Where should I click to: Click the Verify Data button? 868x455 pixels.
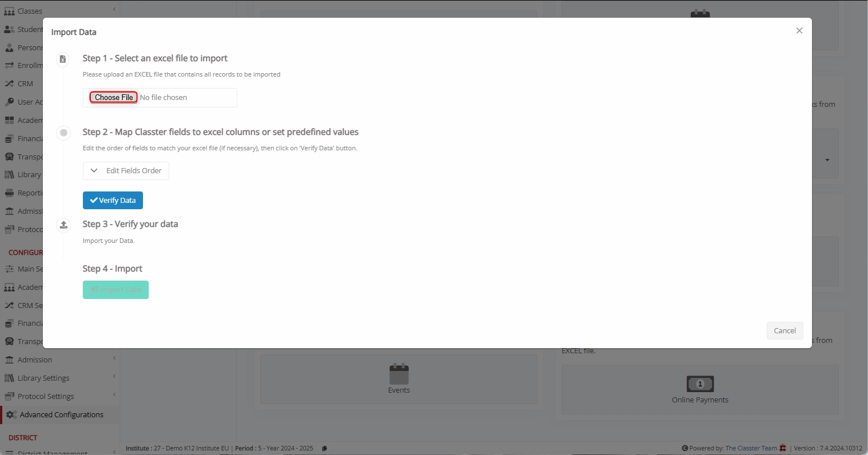click(113, 200)
